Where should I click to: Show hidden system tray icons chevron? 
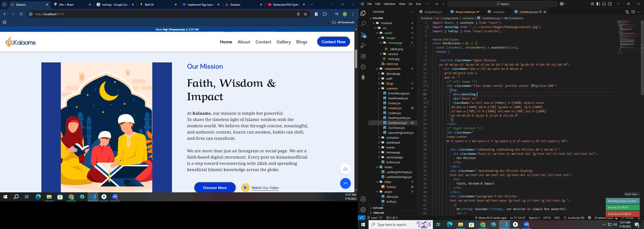604,225
